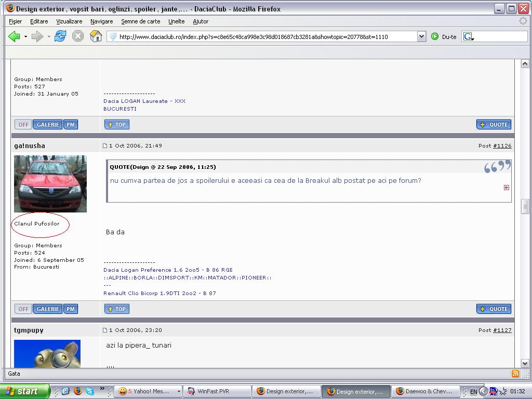Click the Windows start button
532x399 pixels.
click(x=24, y=391)
